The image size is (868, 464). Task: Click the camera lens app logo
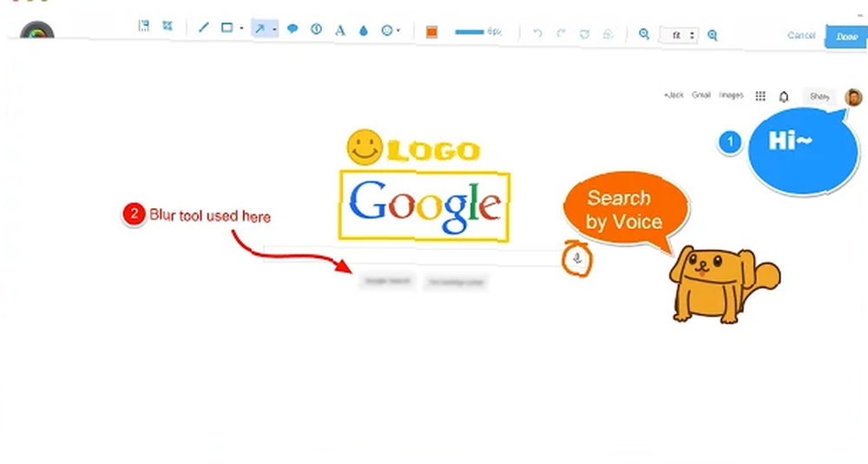tap(37, 30)
